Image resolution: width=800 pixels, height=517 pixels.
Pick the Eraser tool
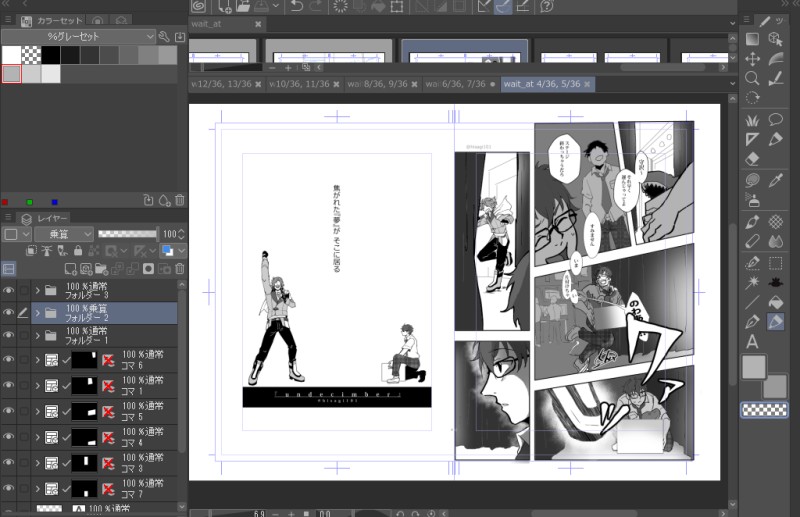(x=752, y=157)
